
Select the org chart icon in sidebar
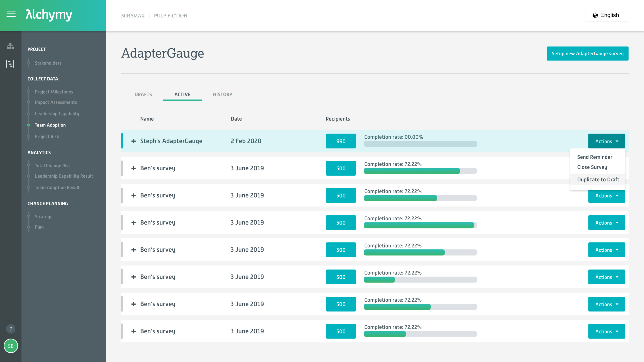[10, 46]
